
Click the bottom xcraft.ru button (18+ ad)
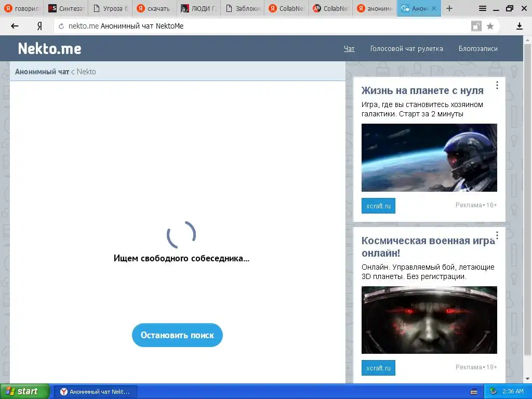coord(378,368)
